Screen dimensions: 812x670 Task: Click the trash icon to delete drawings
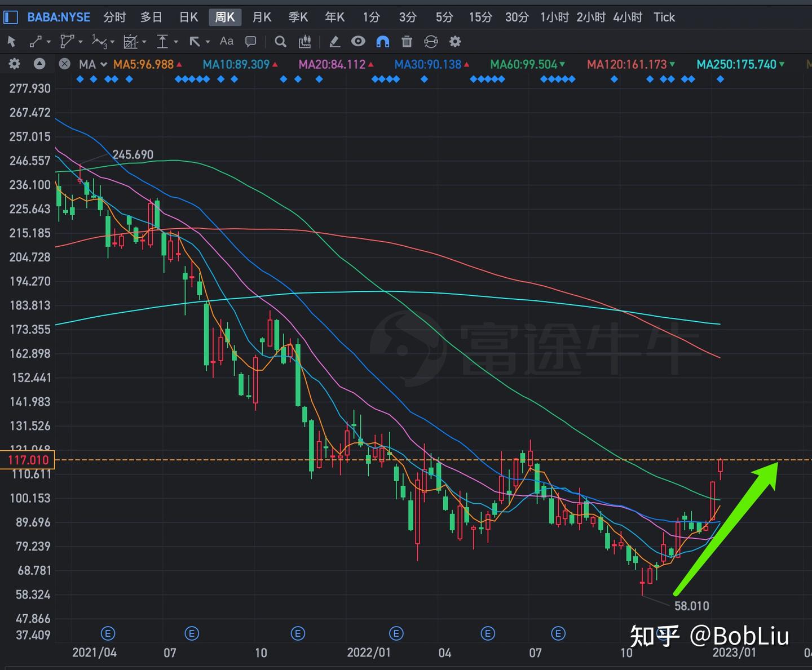407,41
